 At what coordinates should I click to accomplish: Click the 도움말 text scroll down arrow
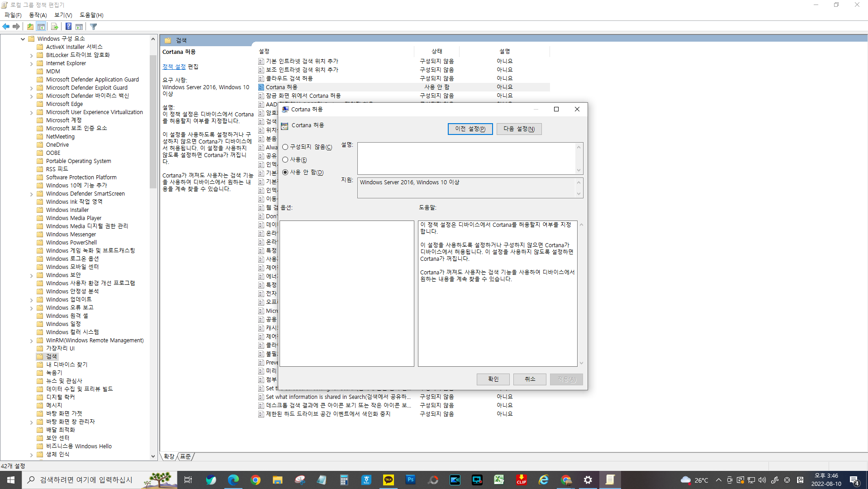pyautogui.click(x=581, y=363)
